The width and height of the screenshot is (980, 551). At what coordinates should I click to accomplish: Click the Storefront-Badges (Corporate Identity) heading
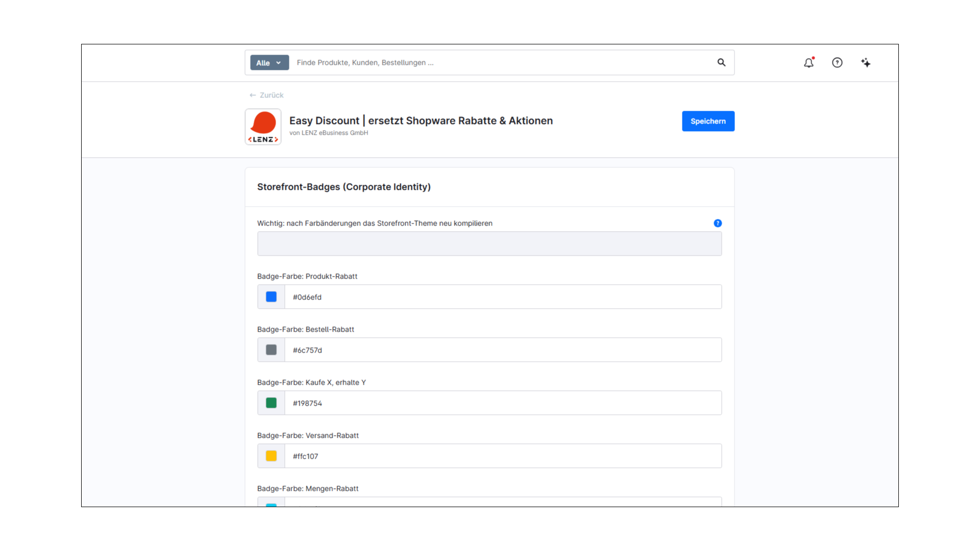pos(344,187)
